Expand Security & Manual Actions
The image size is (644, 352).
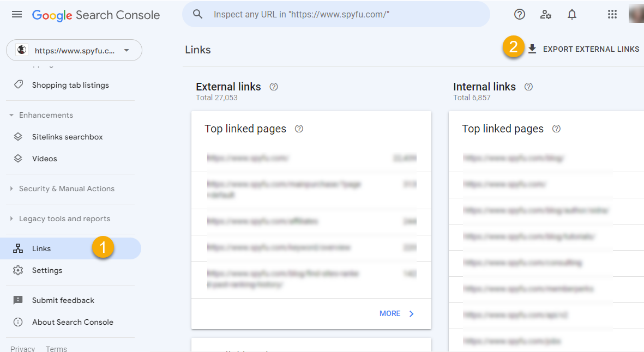11,189
